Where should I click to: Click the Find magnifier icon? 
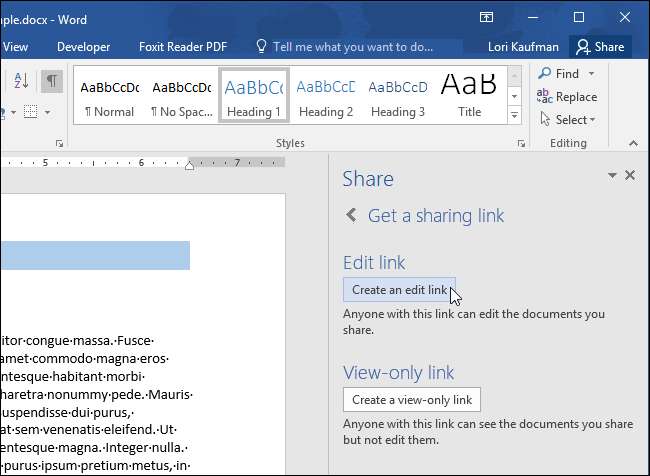pyautogui.click(x=544, y=74)
